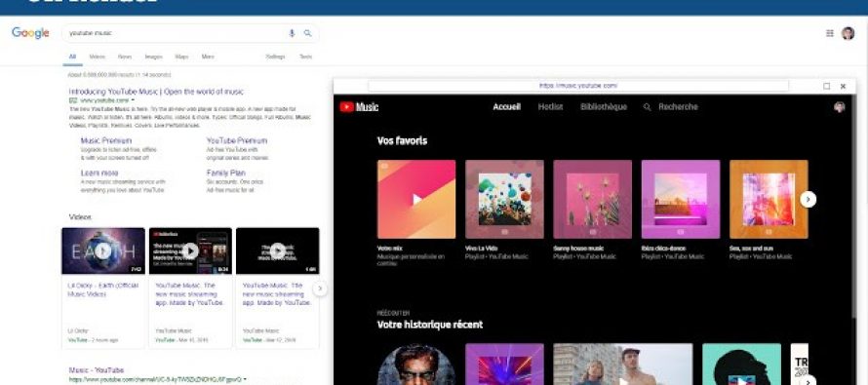Image resolution: width=868 pixels, height=385 pixels.
Task: Switch to the Videos search tab
Action: 97,57
